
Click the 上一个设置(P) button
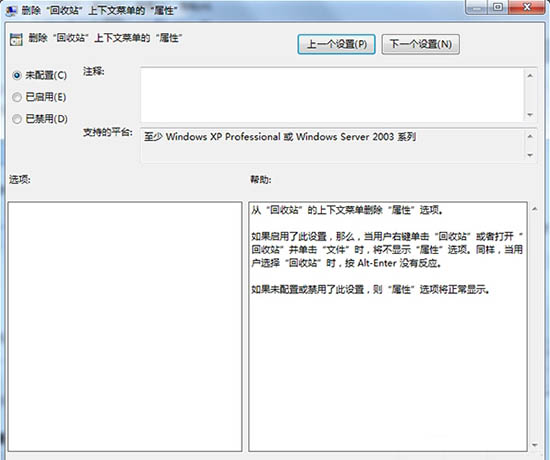point(336,44)
